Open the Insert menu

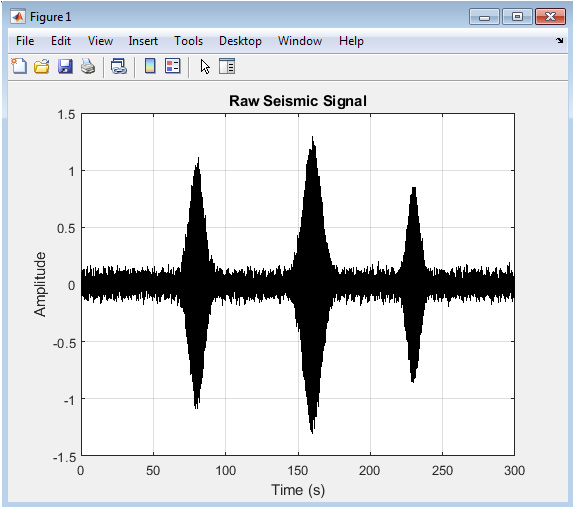point(143,41)
